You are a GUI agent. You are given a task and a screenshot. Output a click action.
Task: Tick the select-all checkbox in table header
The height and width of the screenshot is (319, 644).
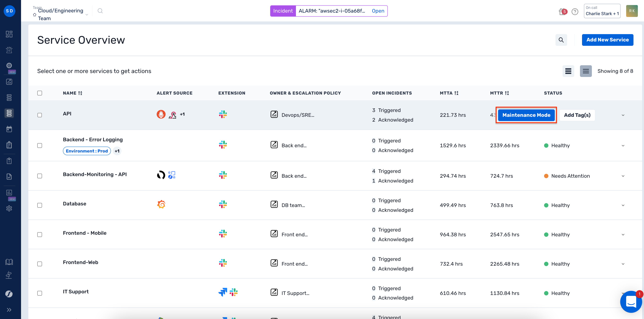coord(40,93)
